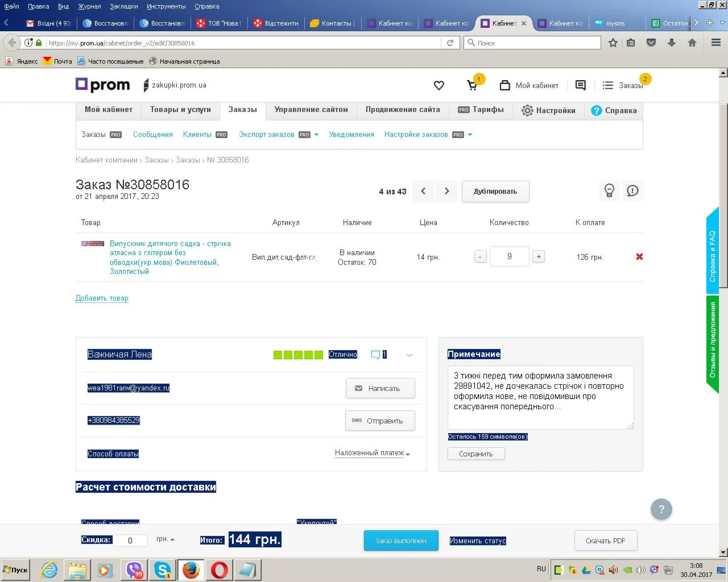Open the Экспорт заказов dropdown
This screenshot has height=582, width=728.
pyautogui.click(x=278, y=135)
